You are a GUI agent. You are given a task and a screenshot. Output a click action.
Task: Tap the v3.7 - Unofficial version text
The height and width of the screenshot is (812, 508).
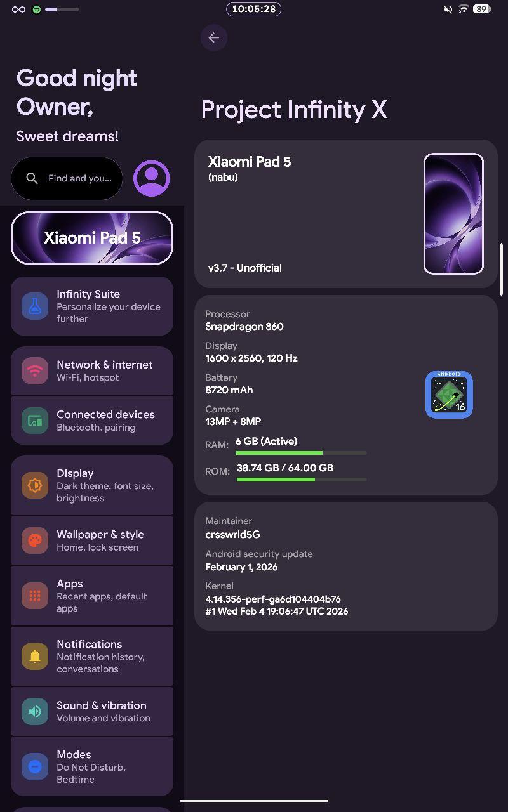[245, 268]
